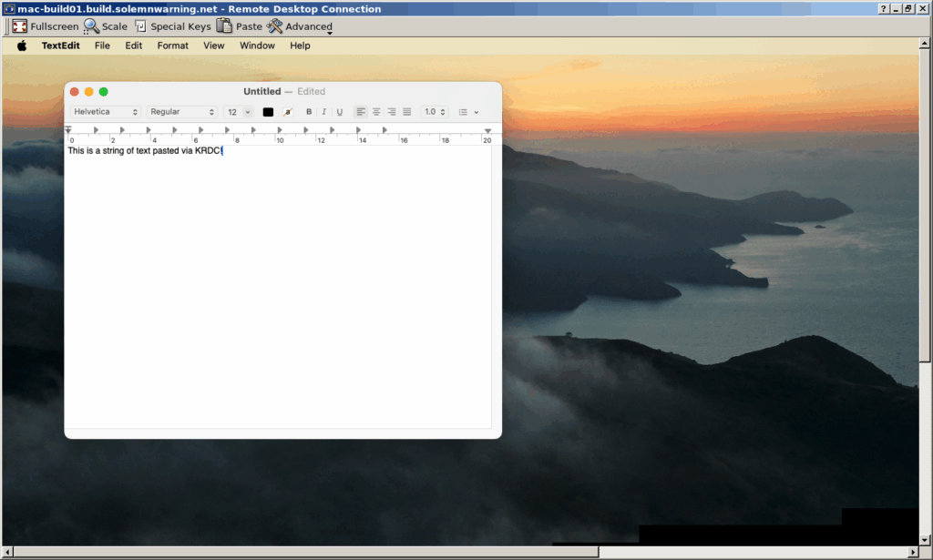Toggle italic formatting
This screenshot has height=560, width=933.
pyautogui.click(x=323, y=111)
